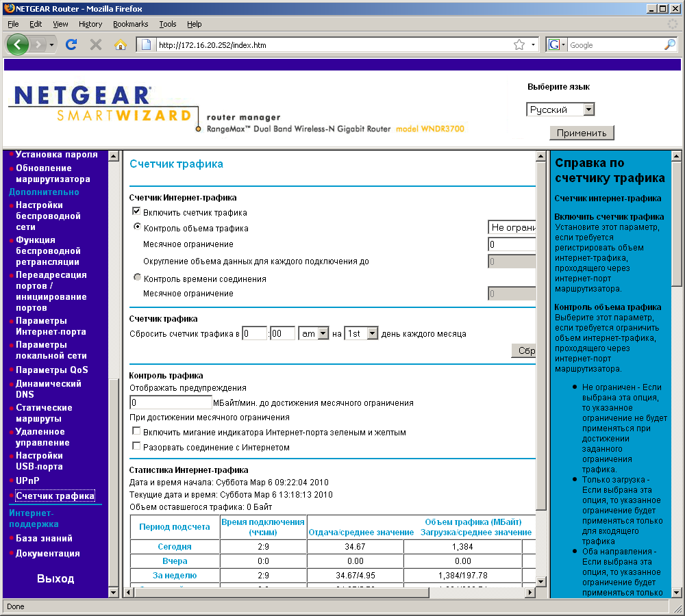Open the Tools menu

pyautogui.click(x=168, y=24)
